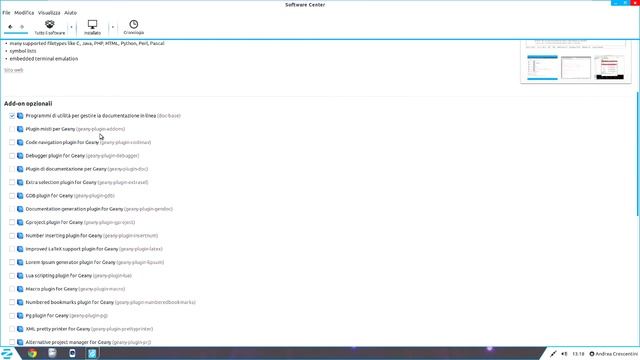Click the 13:18 clock in the tray

point(578,354)
